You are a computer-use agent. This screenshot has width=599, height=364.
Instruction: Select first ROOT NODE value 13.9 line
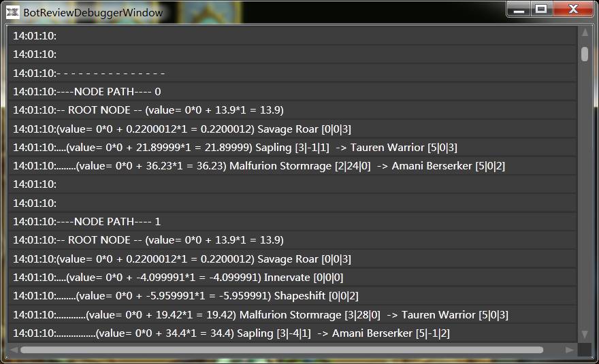pos(292,110)
